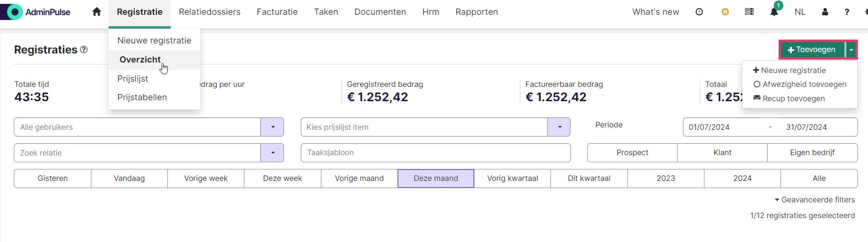The width and height of the screenshot is (868, 242).
Task: Toggle the Prospect filter
Action: (632, 153)
